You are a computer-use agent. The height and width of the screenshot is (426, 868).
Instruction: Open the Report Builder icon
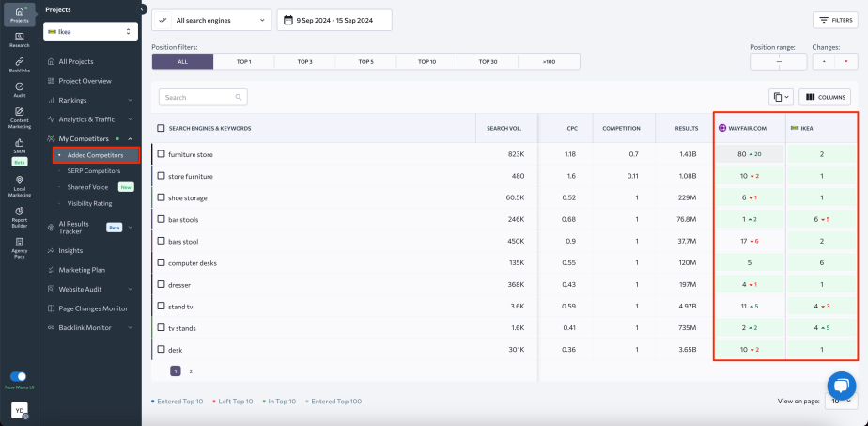coord(19,215)
